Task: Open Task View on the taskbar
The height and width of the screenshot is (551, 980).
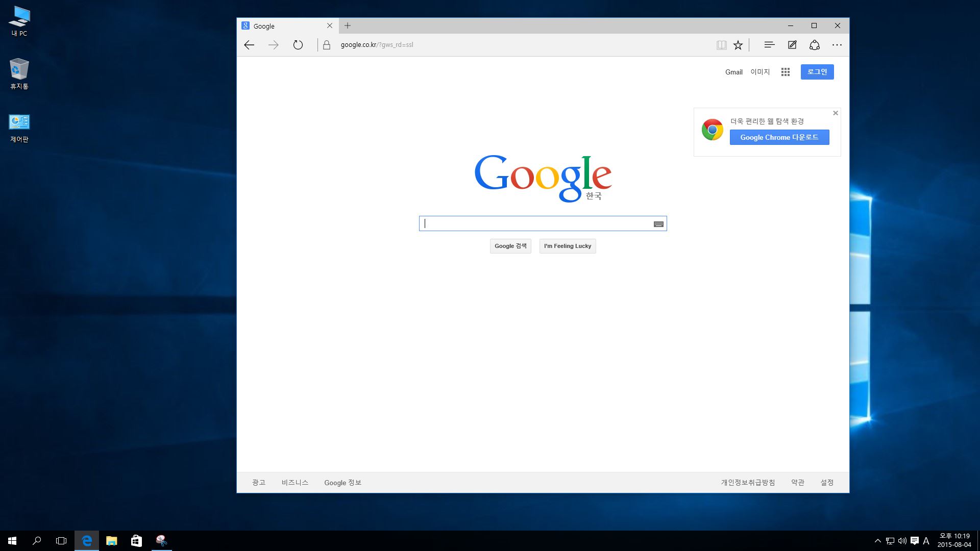Action: tap(61, 541)
